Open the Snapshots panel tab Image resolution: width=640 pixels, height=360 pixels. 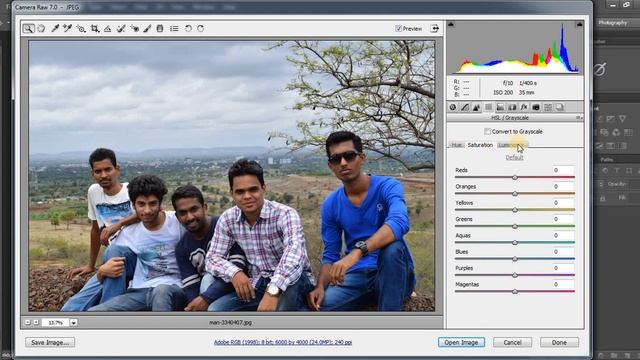click(560, 107)
